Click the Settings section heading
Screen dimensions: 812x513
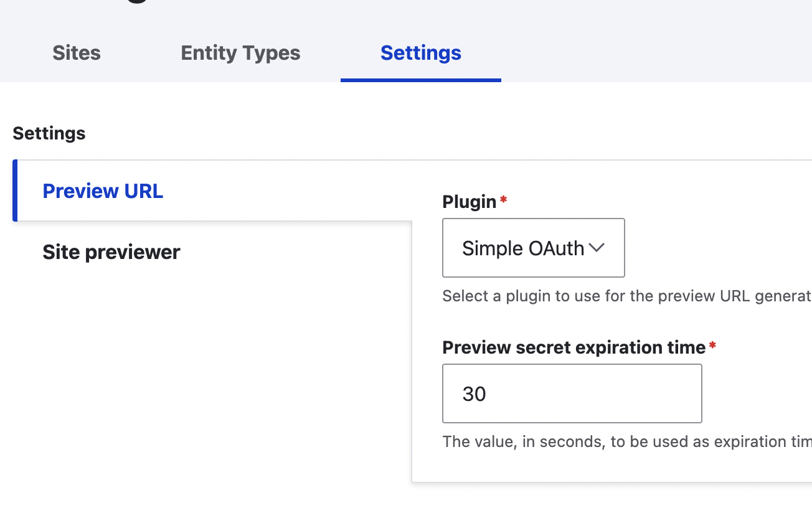pos(49,133)
